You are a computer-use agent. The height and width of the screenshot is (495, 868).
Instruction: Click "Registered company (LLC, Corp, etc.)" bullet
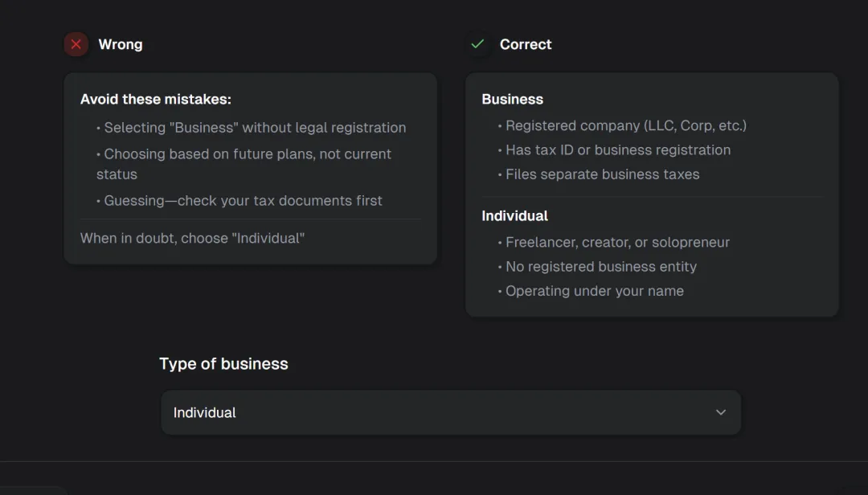coord(625,125)
